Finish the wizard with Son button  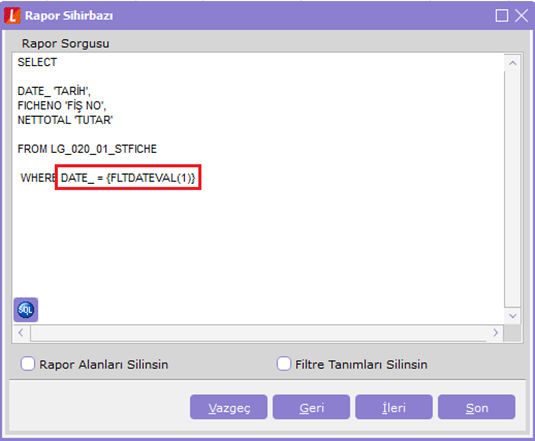(476, 407)
